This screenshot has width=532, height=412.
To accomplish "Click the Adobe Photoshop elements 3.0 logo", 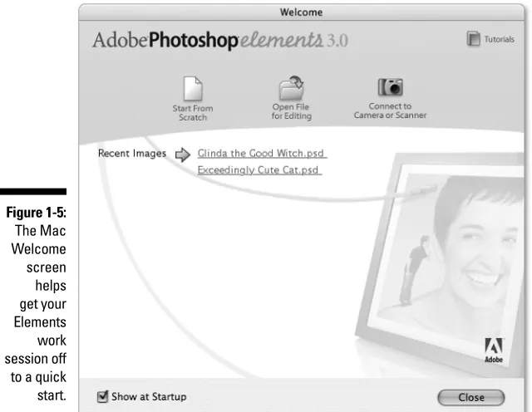I will 220,41.
